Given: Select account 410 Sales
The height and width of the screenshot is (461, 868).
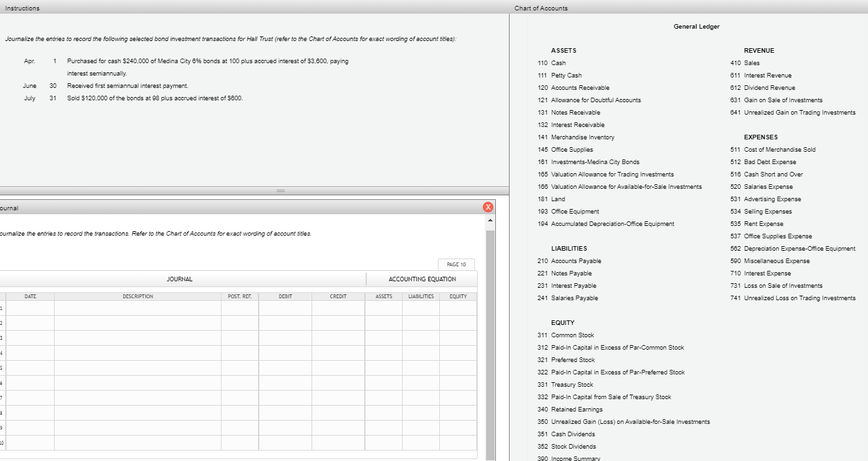Looking at the screenshot, I should coord(745,63).
